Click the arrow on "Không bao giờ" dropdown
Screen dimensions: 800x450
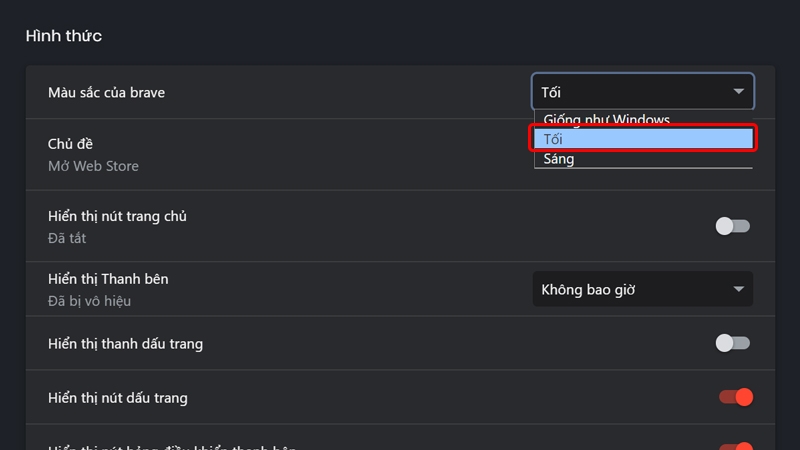pos(738,290)
